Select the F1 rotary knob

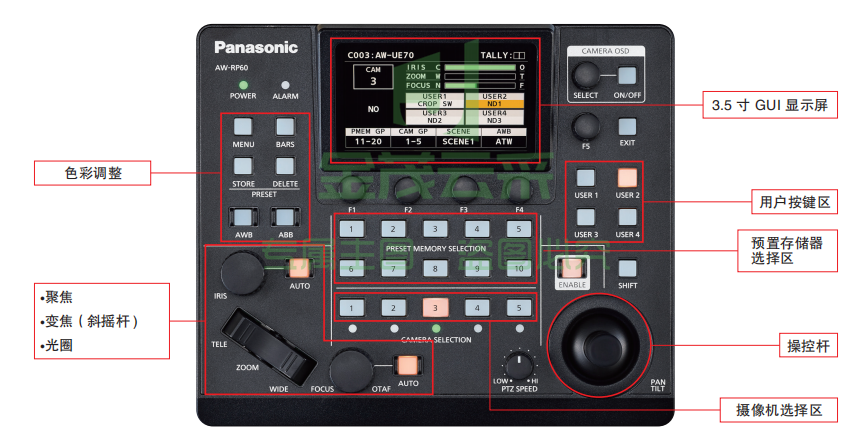[352, 190]
